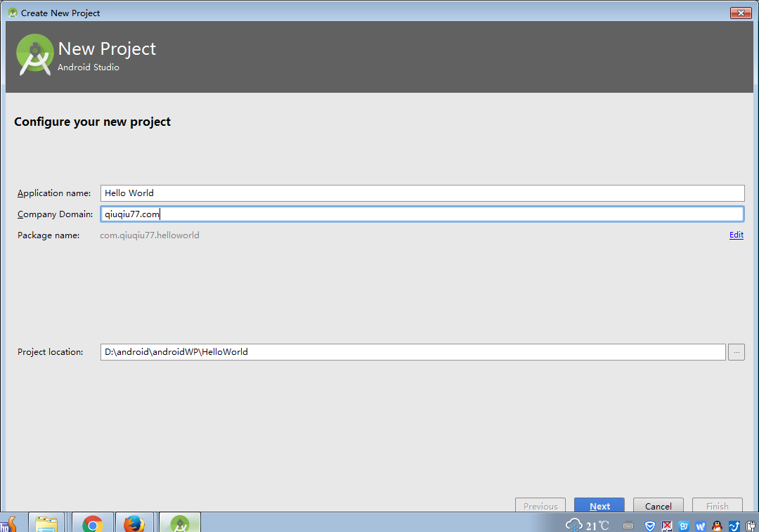Click the QQ penguin tray icon

click(717, 526)
